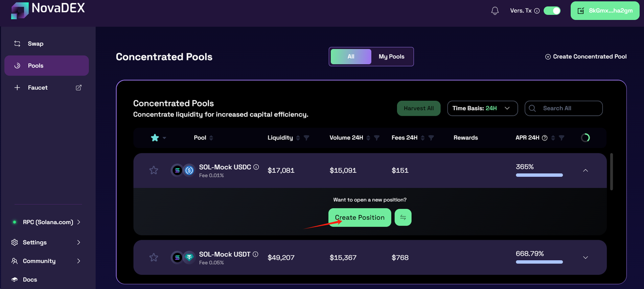Click Create Concentrated Pool link
The width and height of the screenshot is (644, 289).
point(586,57)
